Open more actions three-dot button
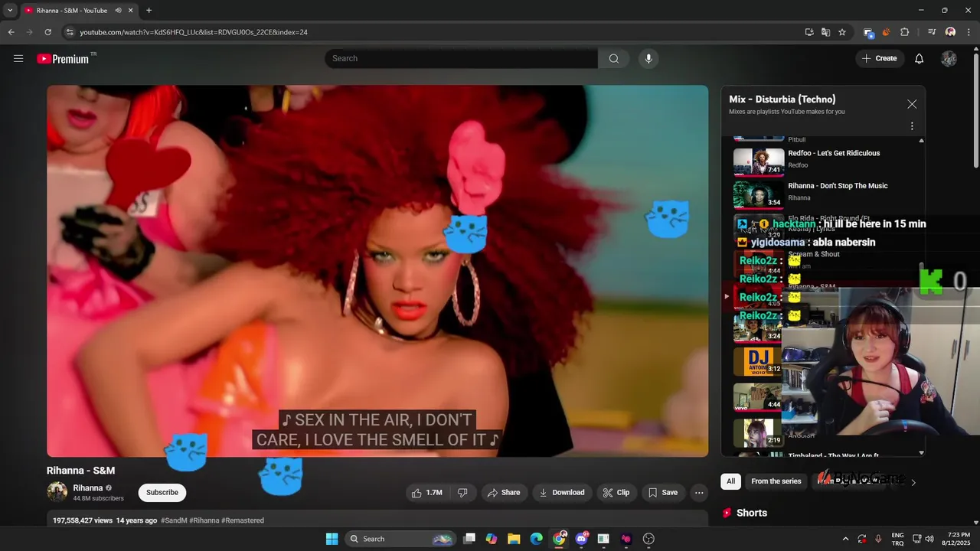 click(x=699, y=493)
